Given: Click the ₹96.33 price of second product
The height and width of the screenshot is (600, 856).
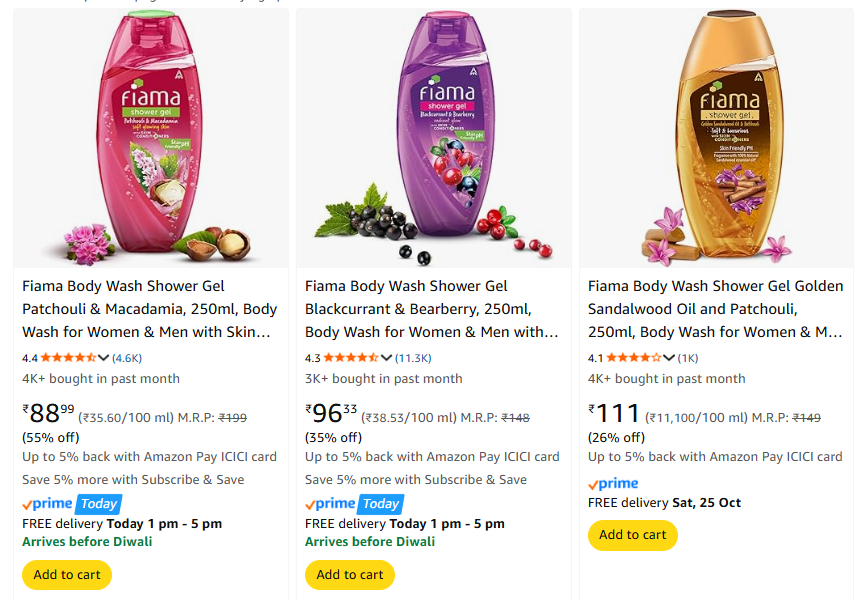Looking at the screenshot, I should [x=332, y=413].
